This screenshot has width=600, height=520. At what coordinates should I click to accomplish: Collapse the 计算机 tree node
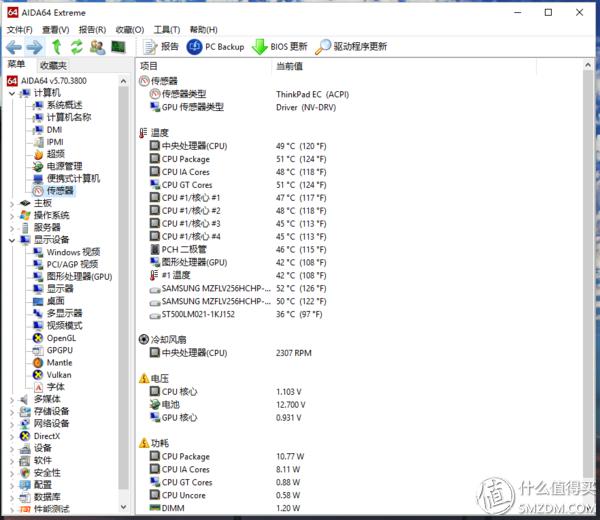[12, 93]
